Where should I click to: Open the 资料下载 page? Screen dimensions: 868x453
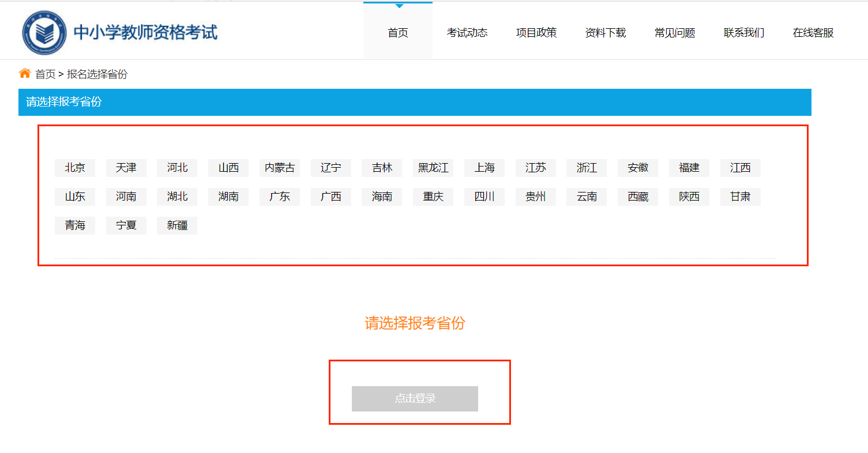(x=606, y=33)
